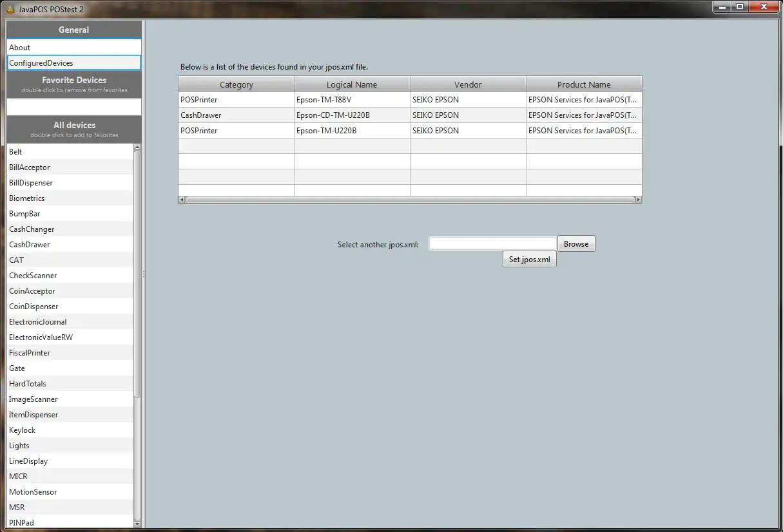
Task: Click the JavaPOS POStest 2 title bar icon
Action: 10,9
